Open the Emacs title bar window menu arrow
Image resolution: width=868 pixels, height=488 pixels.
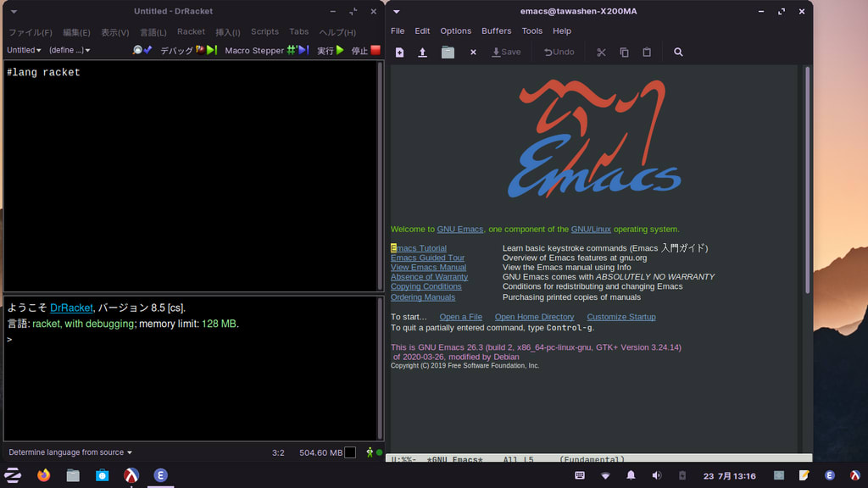(397, 11)
